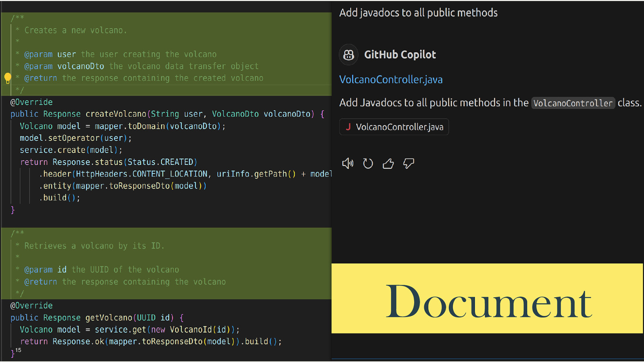Image resolution: width=644 pixels, height=362 pixels.
Task: Click '@param id the UUID of the volcano'
Action: coord(101,270)
